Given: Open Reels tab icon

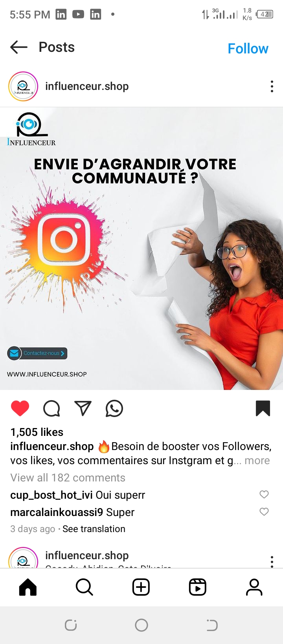Looking at the screenshot, I should (198, 587).
